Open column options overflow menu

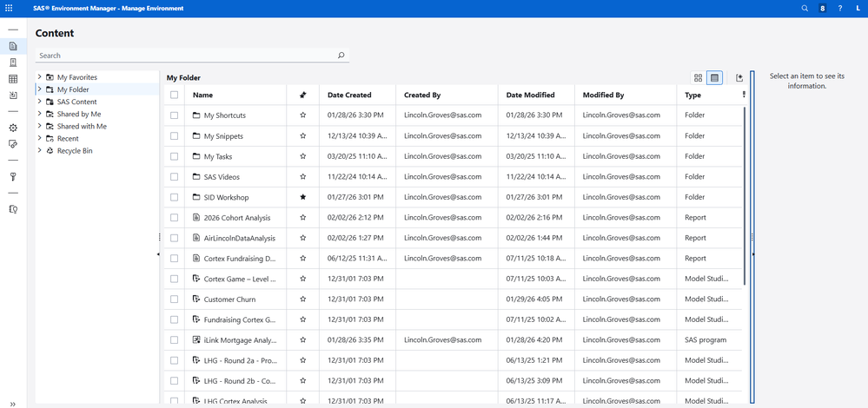point(744,95)
